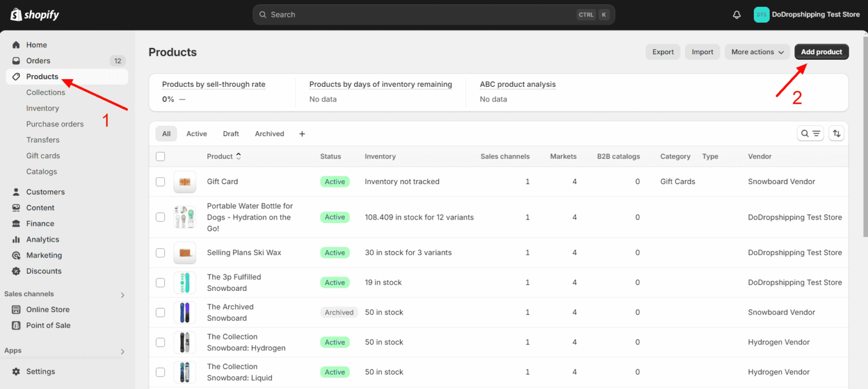Image resolution: width=868 pixels, height=389 pixels.
Task: Open the Discounts section
Action: 42,271
